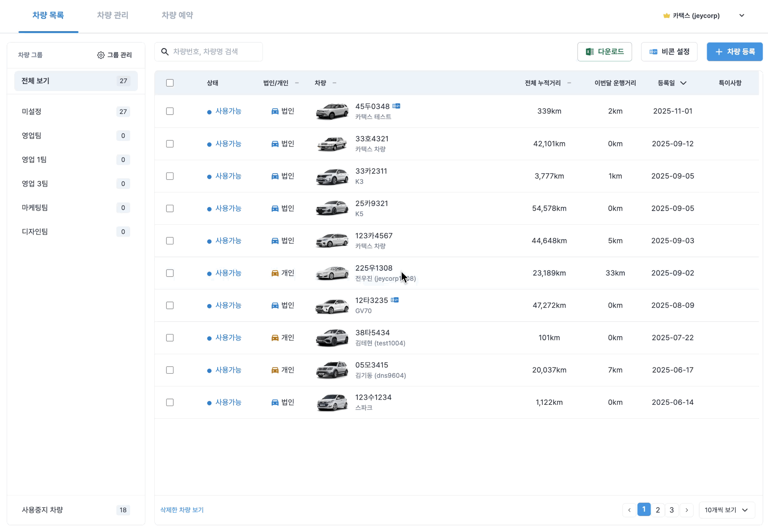The height and width of the screenshot is (532, 768).
Task: Click the magnifier search icon
Action: point(165,51)
